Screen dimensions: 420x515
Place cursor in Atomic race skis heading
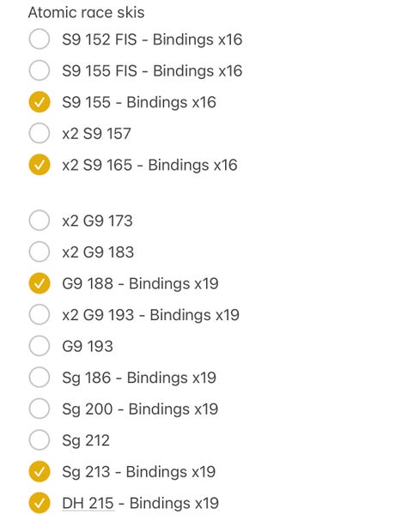86,13
